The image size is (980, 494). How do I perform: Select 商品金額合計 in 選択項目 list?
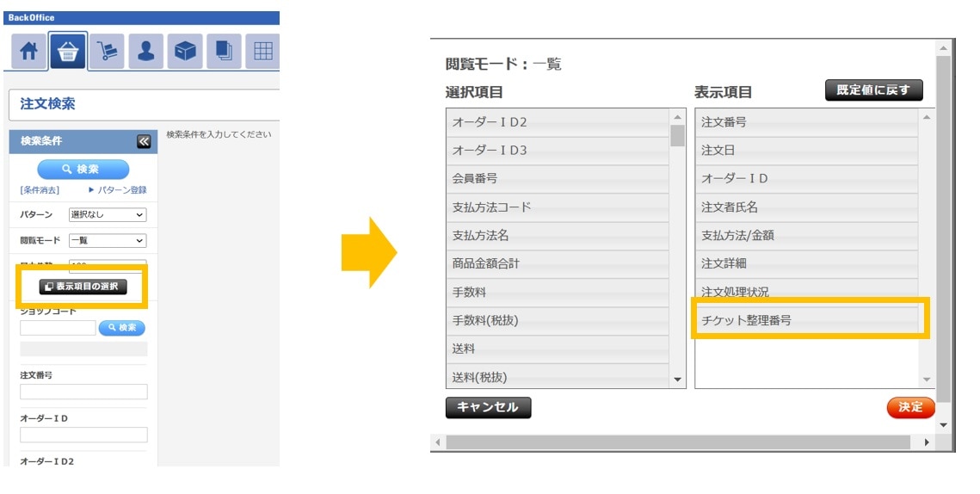(x=558, y=264)
